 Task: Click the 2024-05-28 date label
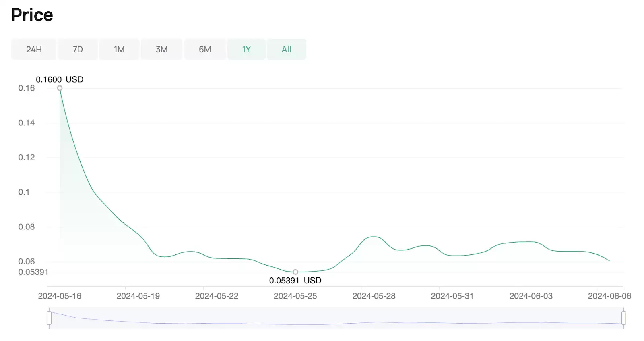pos(374,296)
